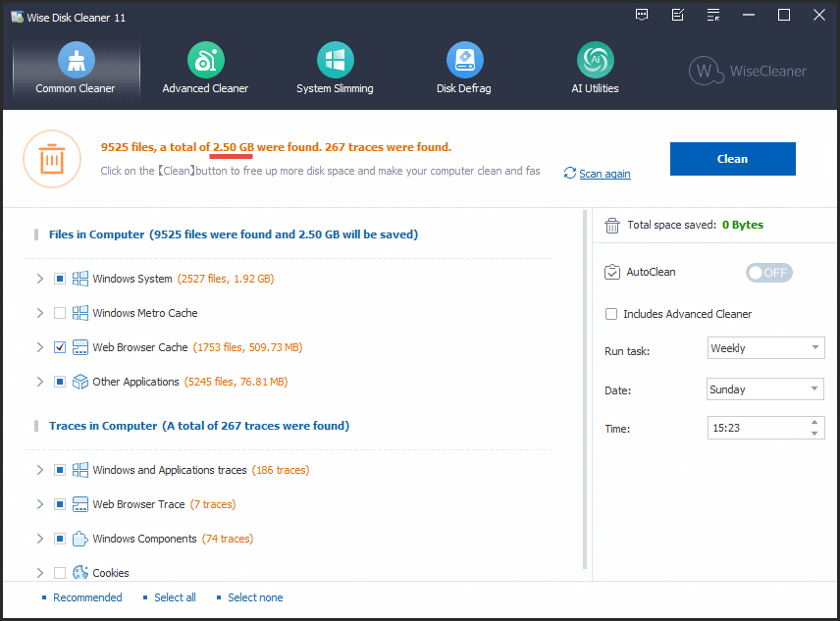Click the 0 Bytes saved value
This screenshot has height=621, width=840.
click(x=743, y=225)
